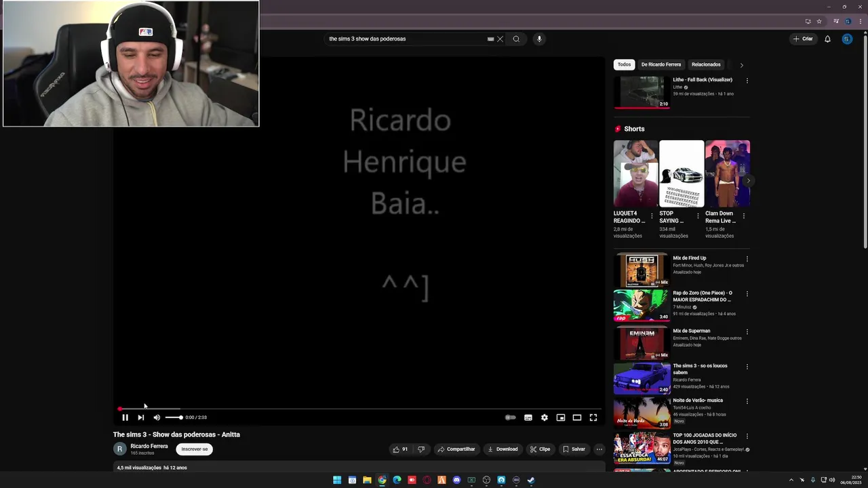Clear the search query with X
This screenshot has width=868, height=488.
[x=500, y=39]
